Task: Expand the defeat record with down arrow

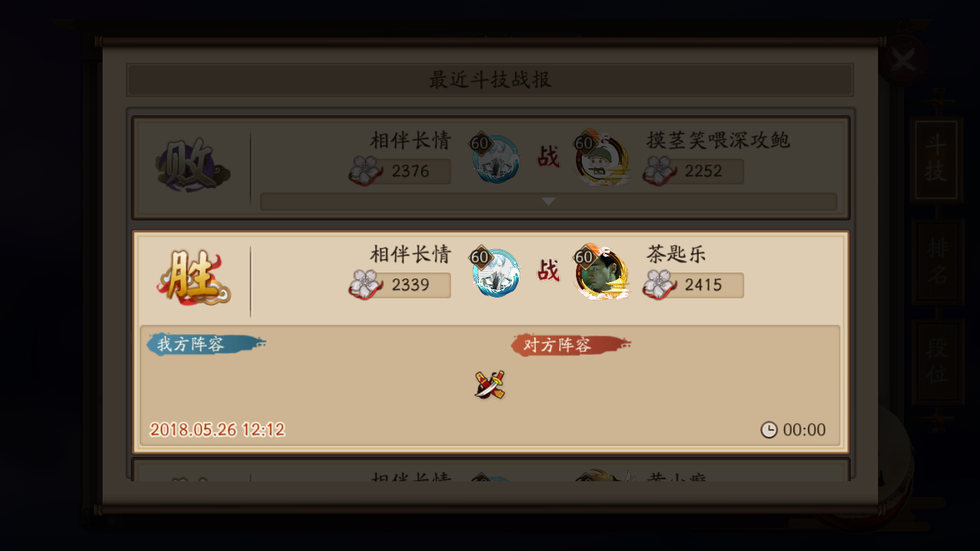Action: coord(548,201)
